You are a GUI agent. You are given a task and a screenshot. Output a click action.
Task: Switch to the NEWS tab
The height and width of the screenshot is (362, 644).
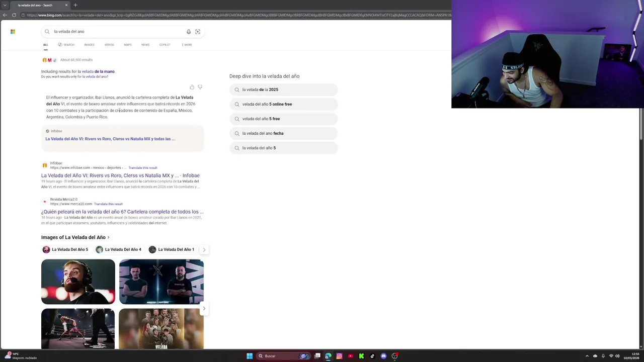[x=145, y=45]
